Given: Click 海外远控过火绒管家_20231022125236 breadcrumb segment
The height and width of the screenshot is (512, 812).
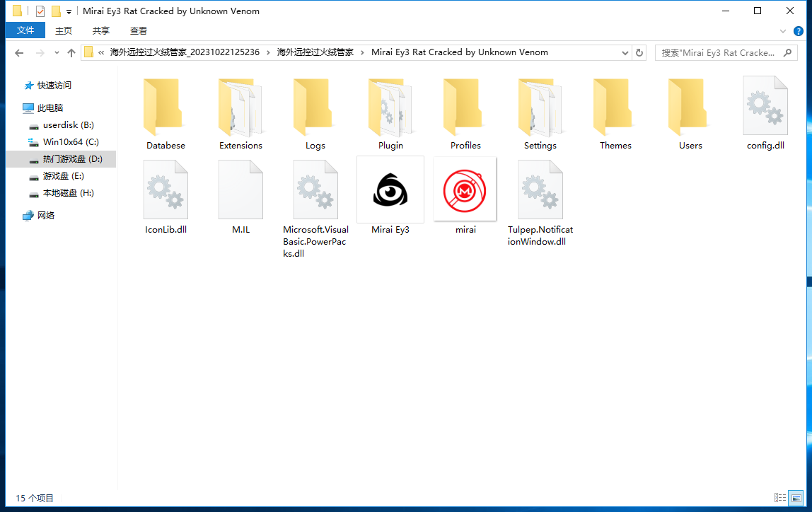Looking at the screenshot, I should tap(185, 52).
